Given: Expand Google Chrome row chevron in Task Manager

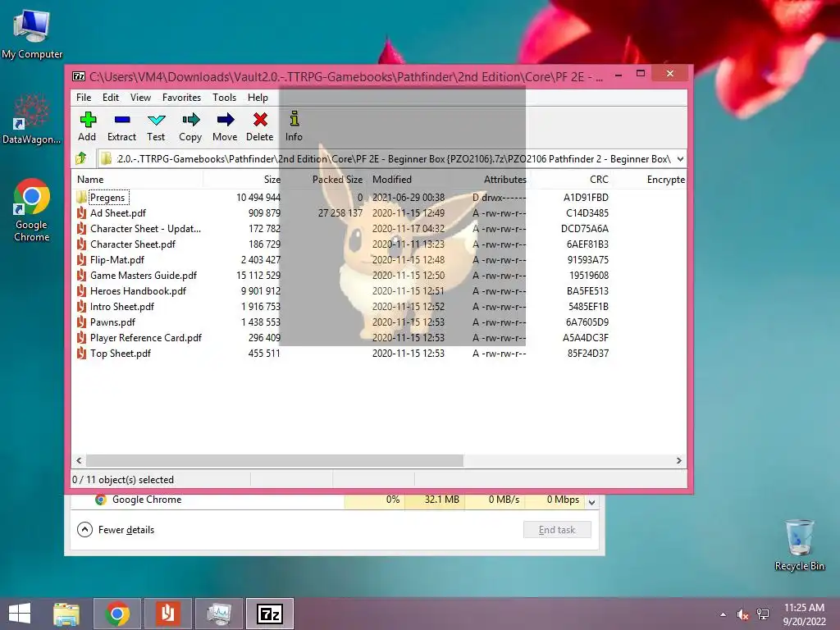Looking at the screenshot, I should 591,502.
